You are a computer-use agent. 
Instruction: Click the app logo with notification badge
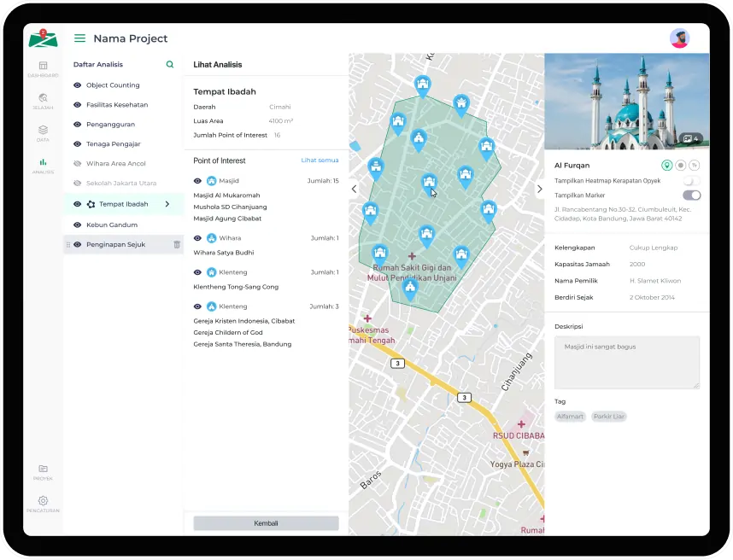coord(43,38)
